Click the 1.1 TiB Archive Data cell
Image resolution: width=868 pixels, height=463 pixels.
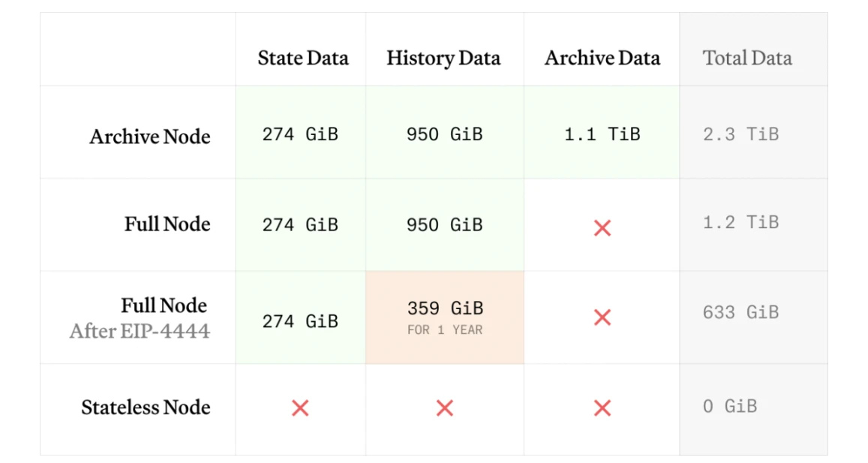[x=602, y=135]
